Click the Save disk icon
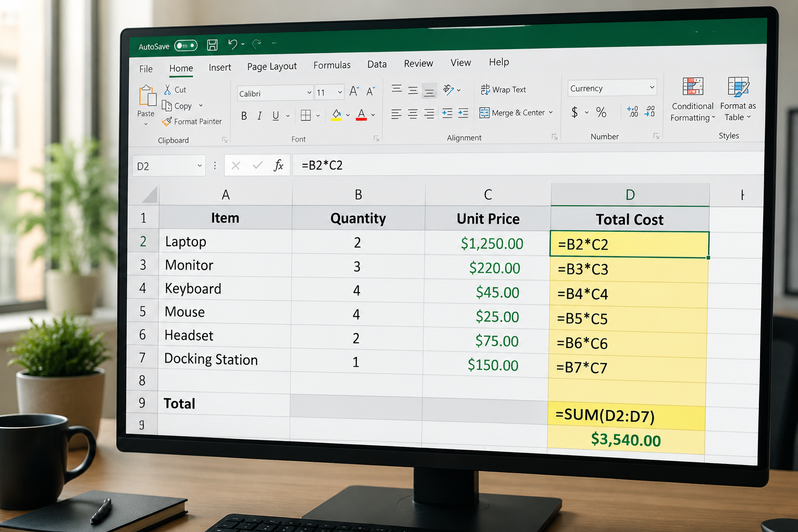Image resolution: width=798 pixels, height=532 pixels. (212, 45)
